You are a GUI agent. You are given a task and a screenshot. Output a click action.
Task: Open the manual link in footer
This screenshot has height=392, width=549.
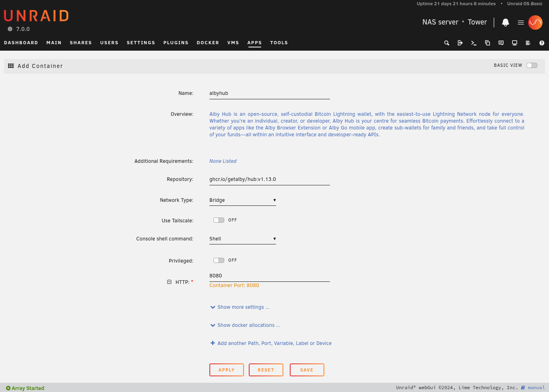tap(536, 388)
